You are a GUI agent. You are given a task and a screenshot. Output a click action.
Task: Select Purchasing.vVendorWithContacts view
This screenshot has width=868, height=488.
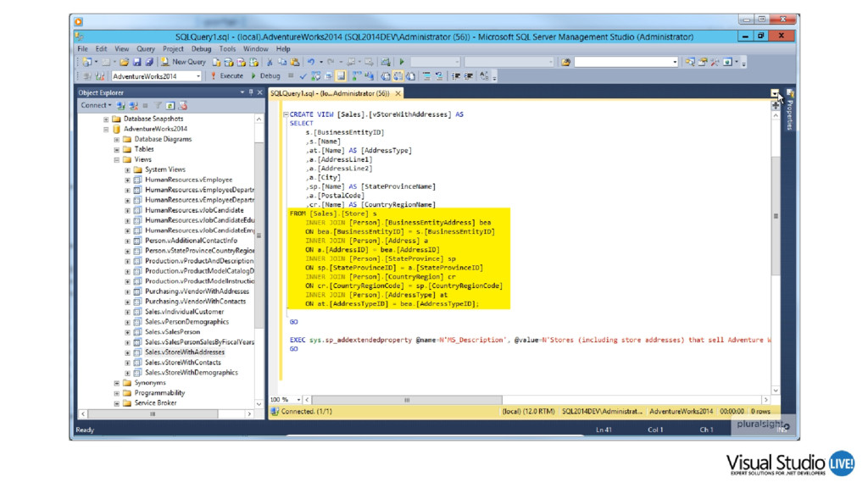pos(196,302)
